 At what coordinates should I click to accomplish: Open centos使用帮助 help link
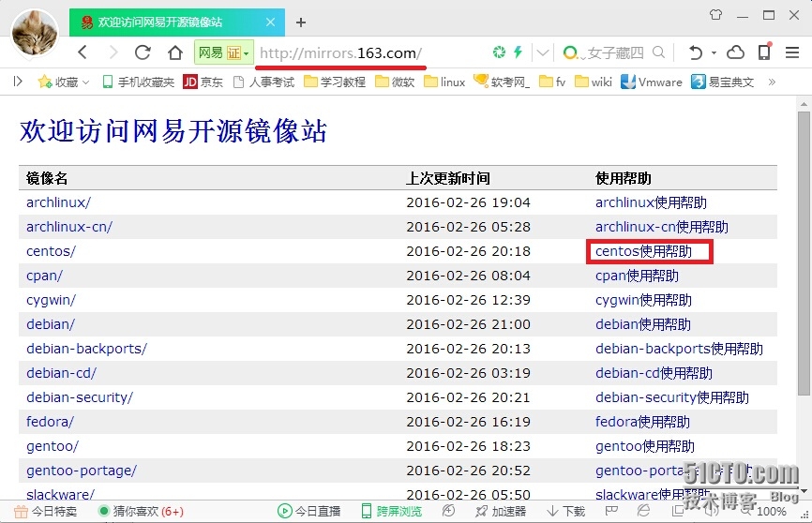click(644, 251)
